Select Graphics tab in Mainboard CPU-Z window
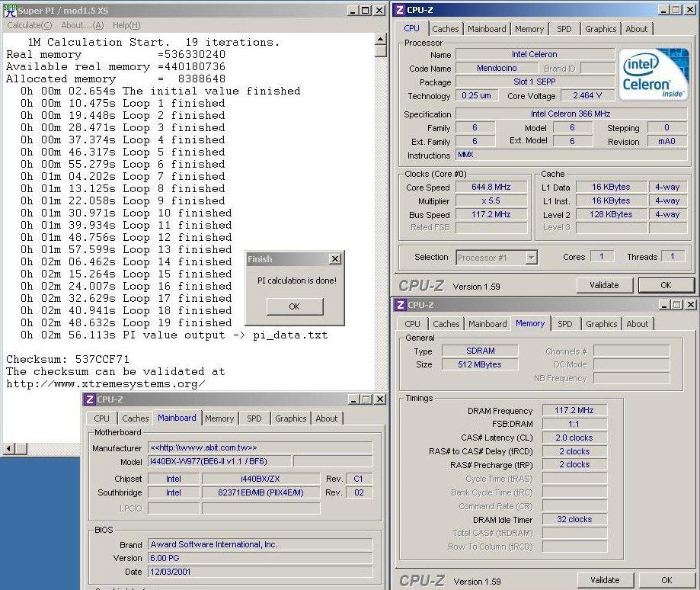 [x=291, y=418]
